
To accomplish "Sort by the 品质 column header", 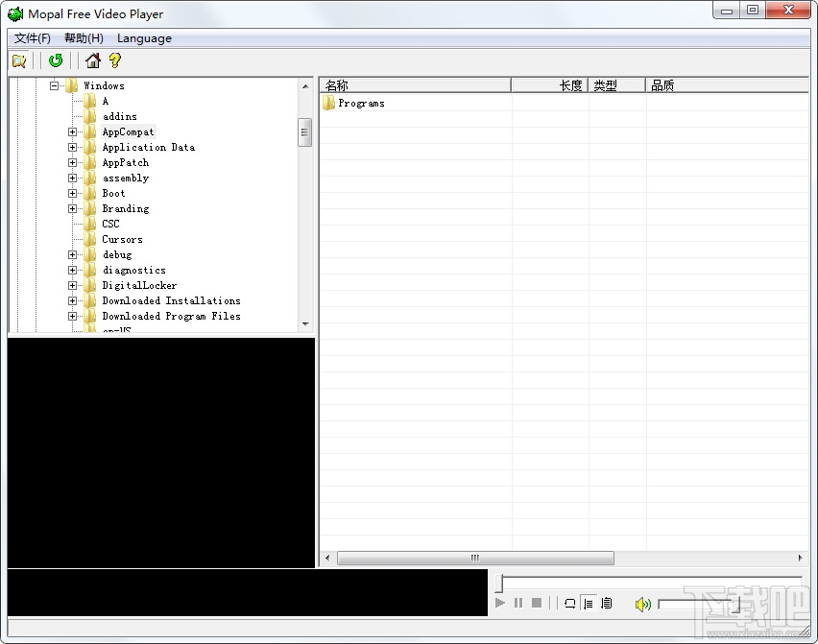I will point(727,85).
